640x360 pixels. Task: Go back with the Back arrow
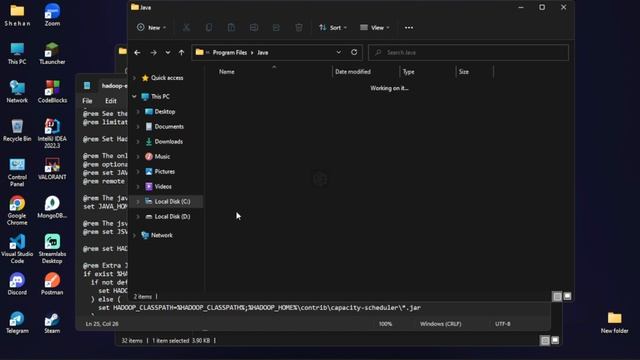(137, 53)
